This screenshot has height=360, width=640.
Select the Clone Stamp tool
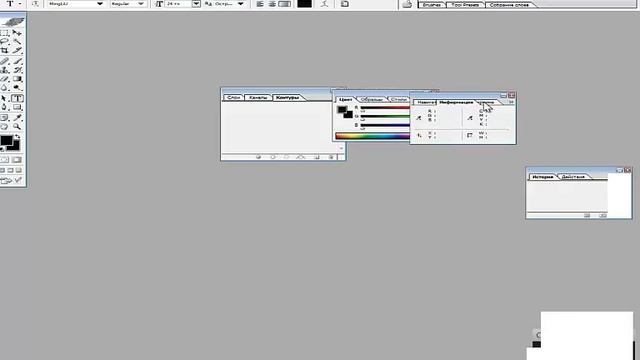pyautogui.click(x=4, y=70)
